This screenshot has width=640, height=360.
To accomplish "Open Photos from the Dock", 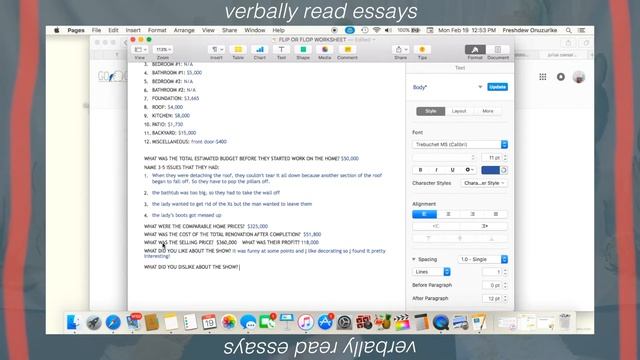I will (229, 322).
